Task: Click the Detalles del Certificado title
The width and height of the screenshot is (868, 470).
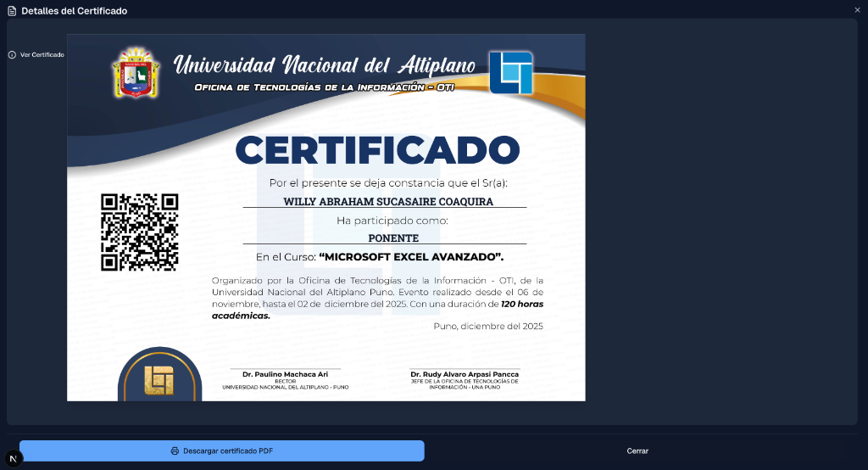Action: point(75,11)
